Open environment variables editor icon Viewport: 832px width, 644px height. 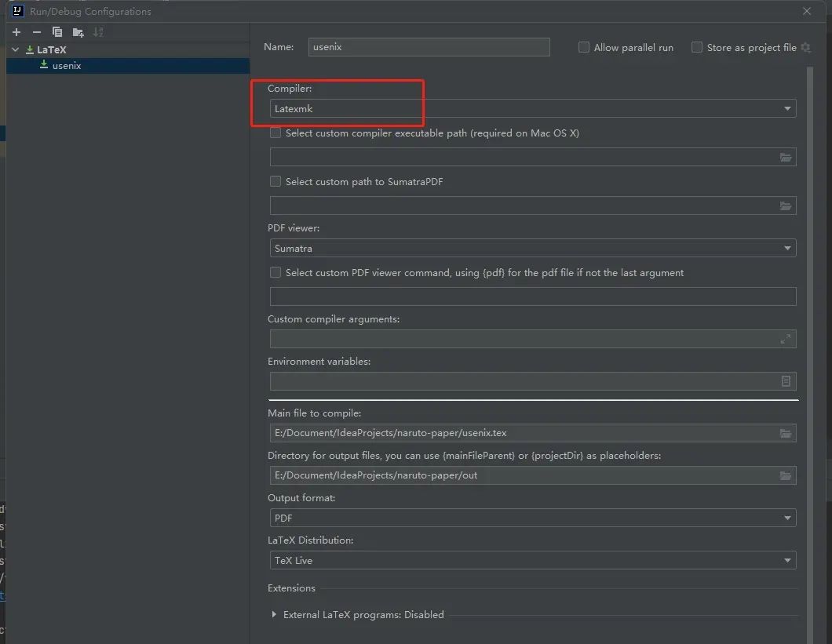(x=786, y=381)
